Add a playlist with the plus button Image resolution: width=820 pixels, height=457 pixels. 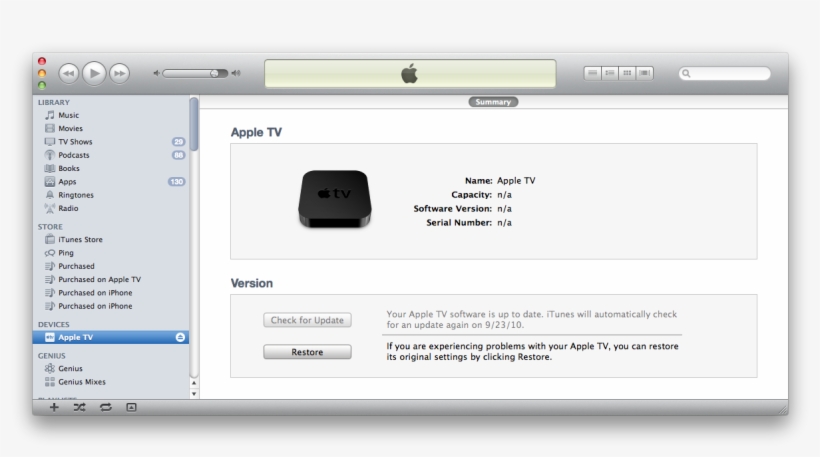[x=54, y=407]
